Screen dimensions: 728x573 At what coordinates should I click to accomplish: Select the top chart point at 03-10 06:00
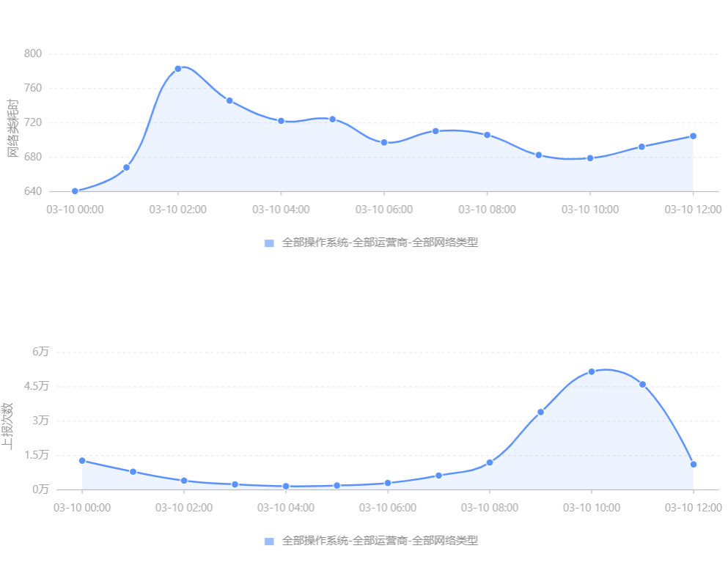[x=384, y=142]
